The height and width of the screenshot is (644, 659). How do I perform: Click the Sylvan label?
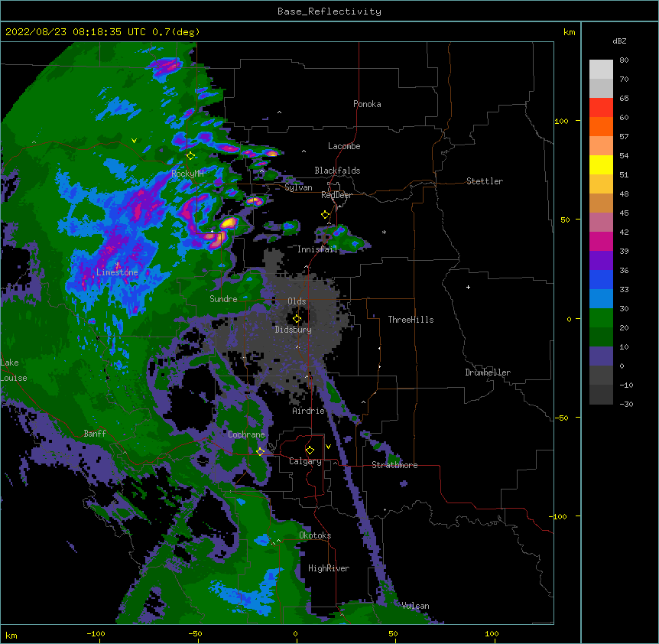pyautogui.click(x=298, y=187)
